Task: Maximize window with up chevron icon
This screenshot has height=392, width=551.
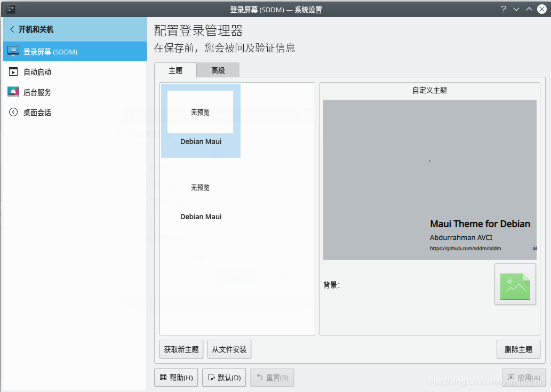Action: 529,9
